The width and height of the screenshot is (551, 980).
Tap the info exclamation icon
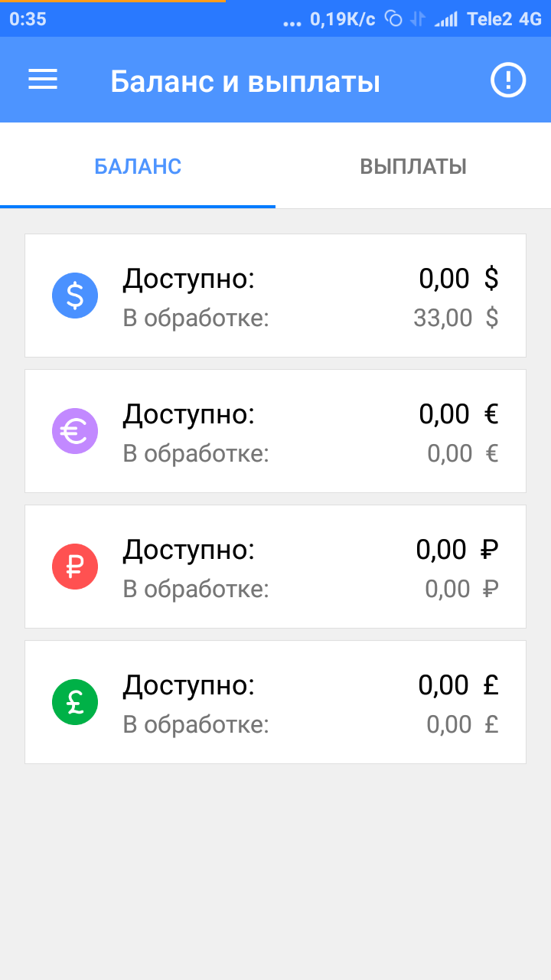click(x=508, y=80)
